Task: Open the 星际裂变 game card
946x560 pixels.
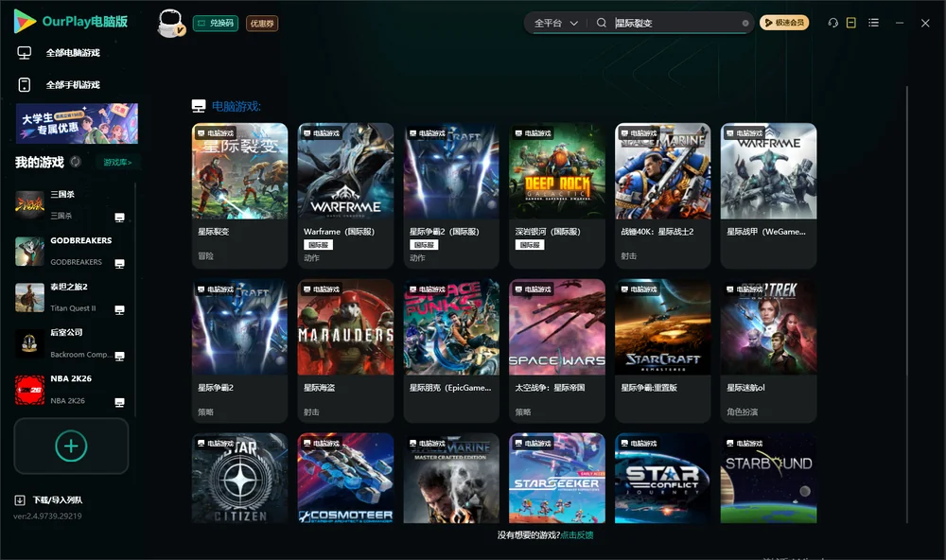Action: click(x=239, y=196)
